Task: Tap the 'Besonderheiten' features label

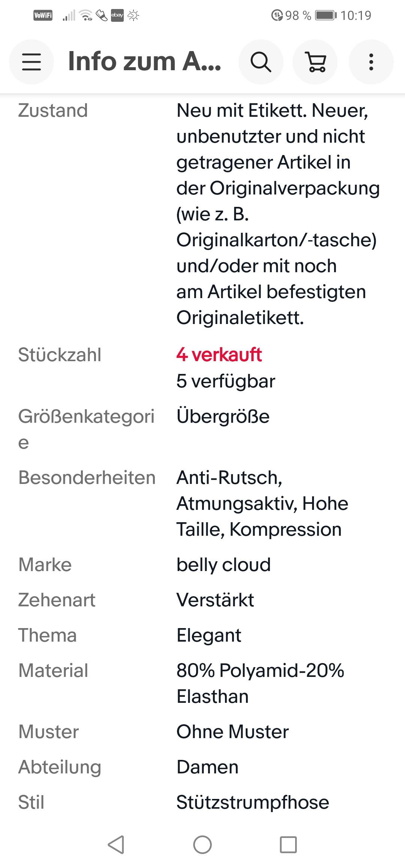Action: coord(87,478)
